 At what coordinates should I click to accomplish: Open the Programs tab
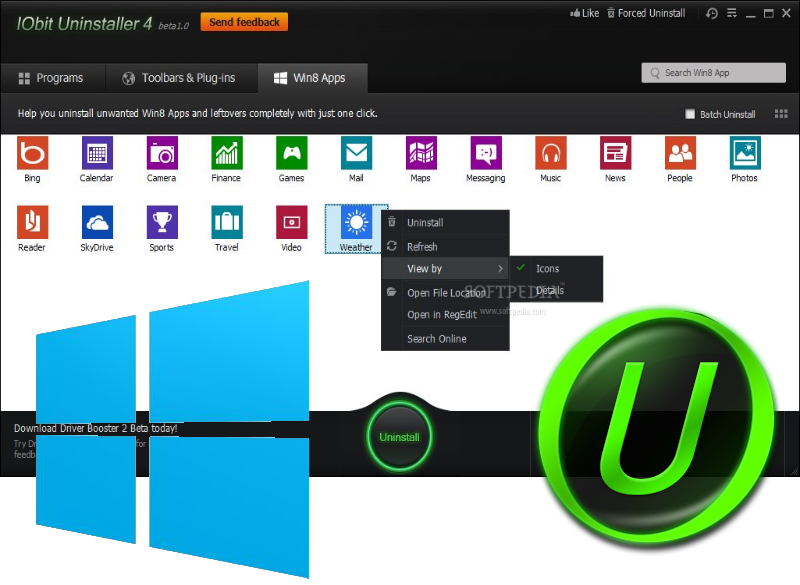pyautogui.click(x=52, y=78)
